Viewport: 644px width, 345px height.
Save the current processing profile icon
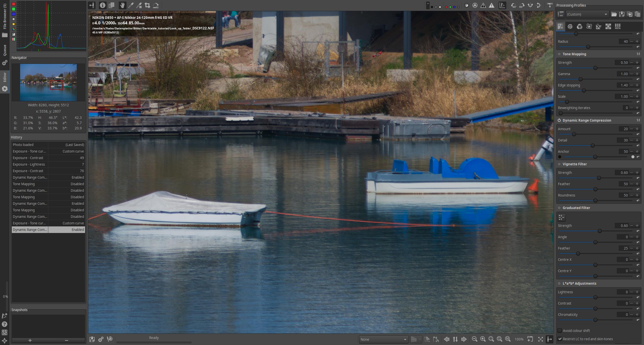point(622,14)
